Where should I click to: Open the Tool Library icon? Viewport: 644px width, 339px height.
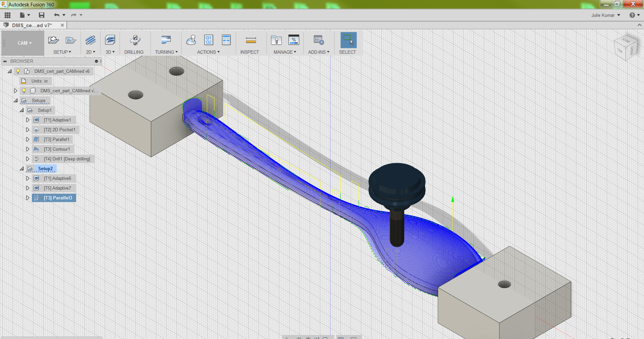click(x=276, y=40)
